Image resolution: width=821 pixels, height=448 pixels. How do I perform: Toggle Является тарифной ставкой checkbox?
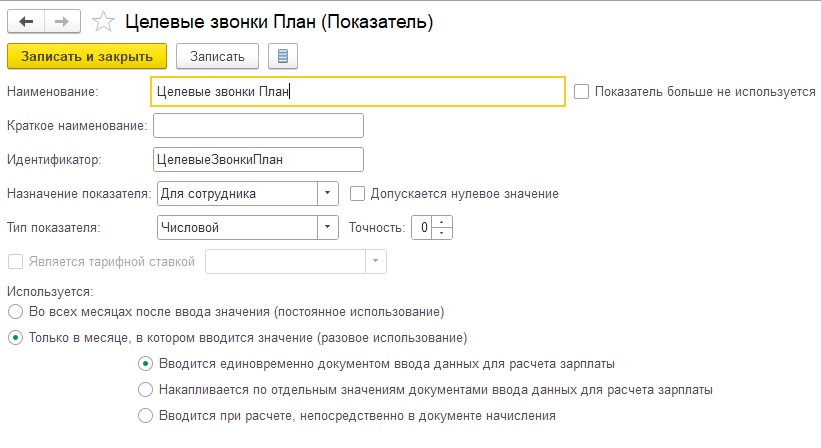(x=14, y=261)
